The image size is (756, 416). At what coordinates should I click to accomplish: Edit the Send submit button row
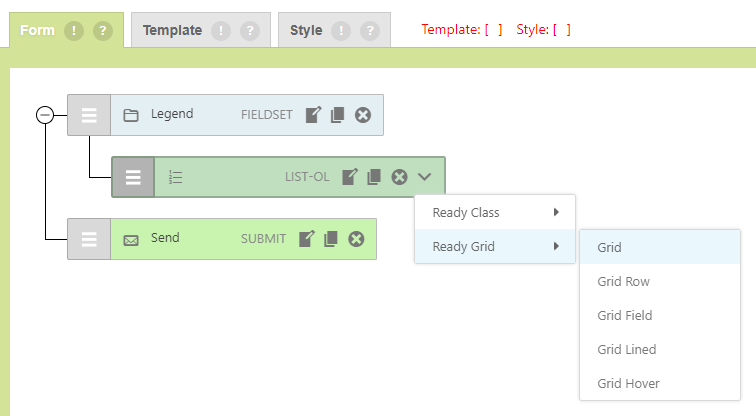[x=306, y=239]
